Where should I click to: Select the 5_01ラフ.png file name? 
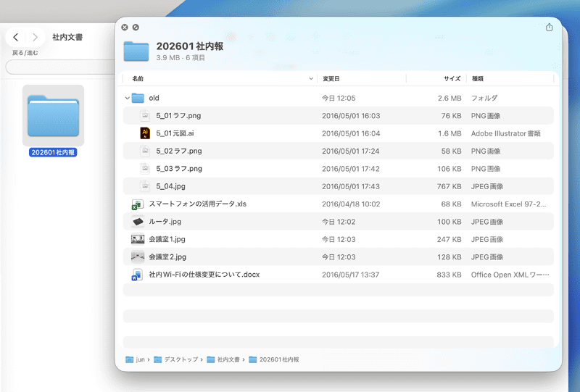point(178,116)
